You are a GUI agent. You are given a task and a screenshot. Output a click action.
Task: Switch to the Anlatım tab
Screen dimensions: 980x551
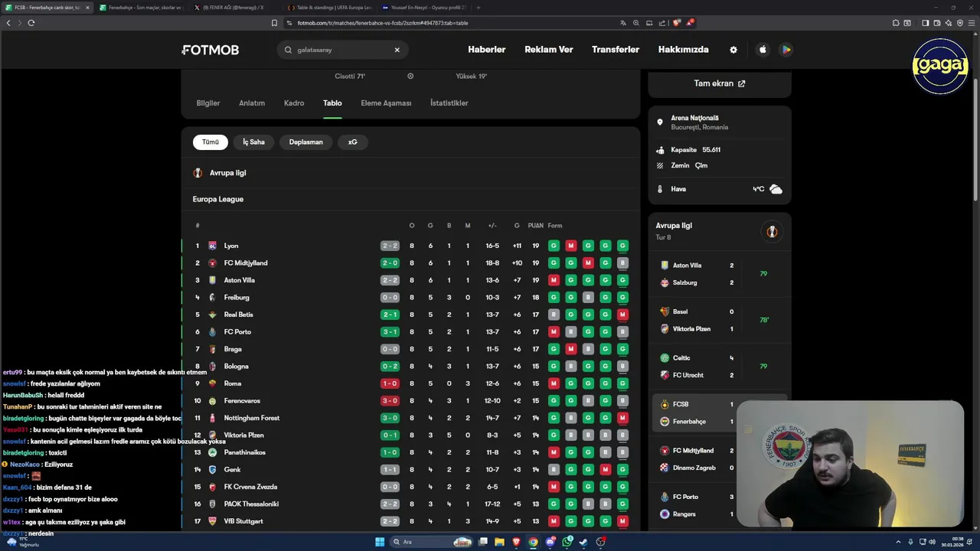click(252, 103)
